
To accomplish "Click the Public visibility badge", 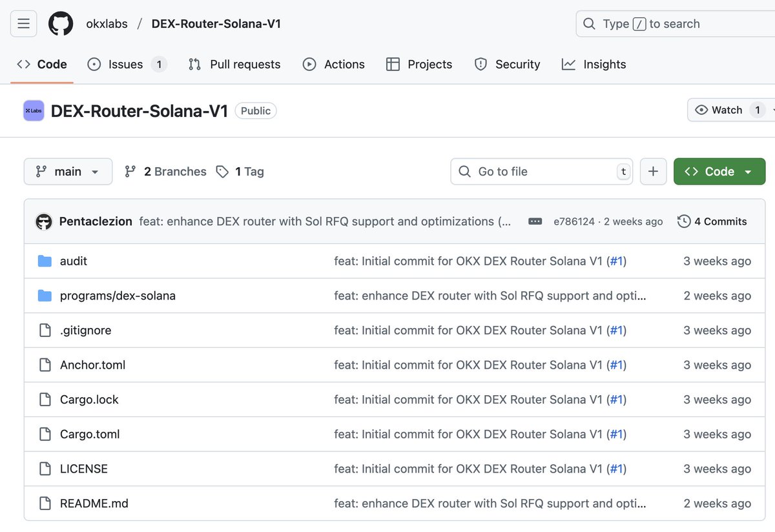I will [x=256, y=110].
